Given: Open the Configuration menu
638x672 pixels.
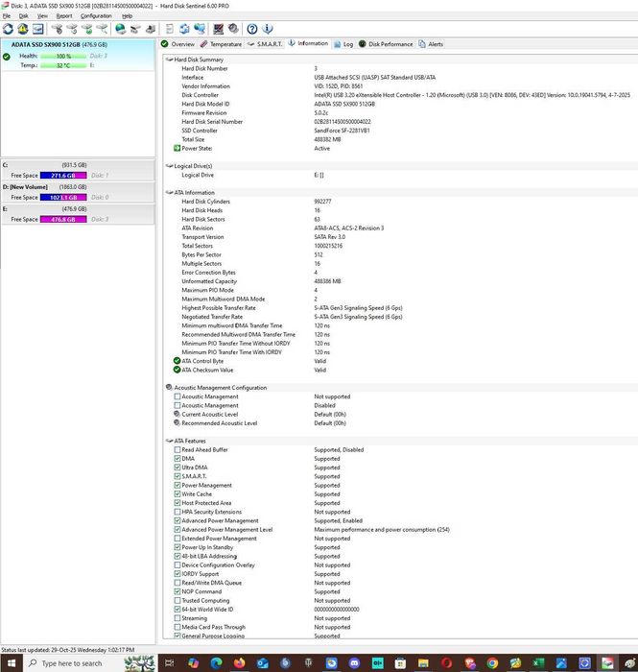Looking at the screenshot, I should [x=96, y=16].
